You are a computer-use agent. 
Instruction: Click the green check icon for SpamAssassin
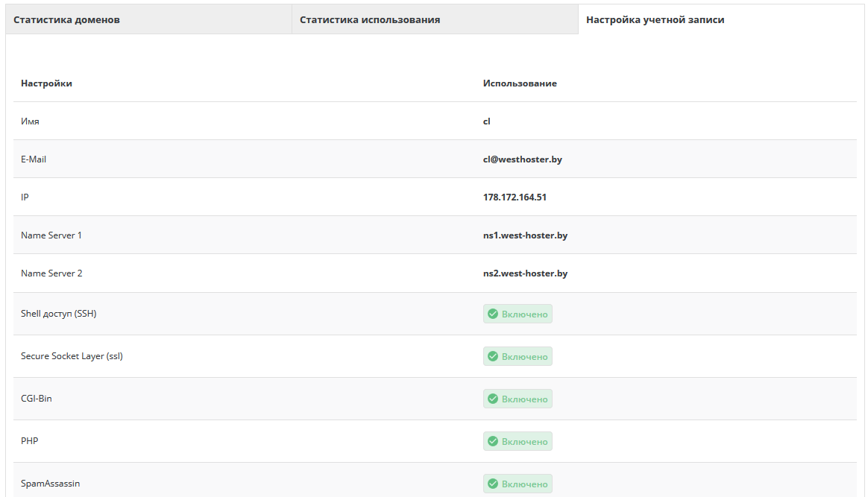click(x=493, y=484)
